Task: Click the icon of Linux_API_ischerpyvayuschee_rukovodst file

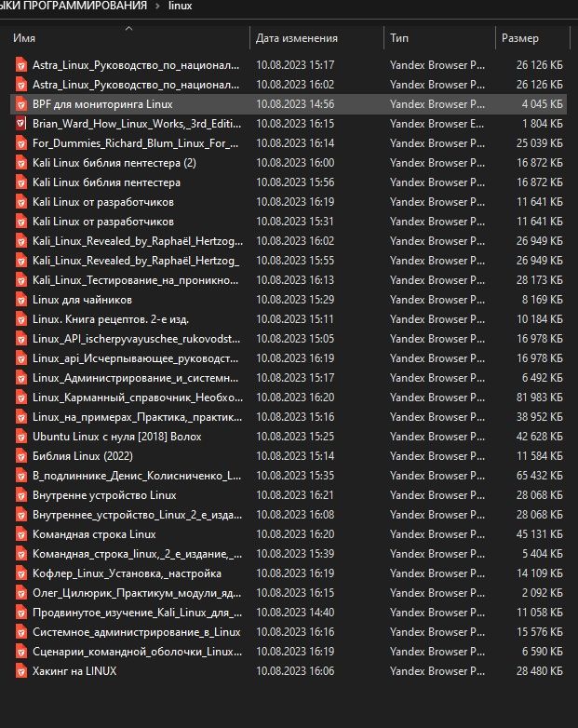Action: tap(20, 339)
